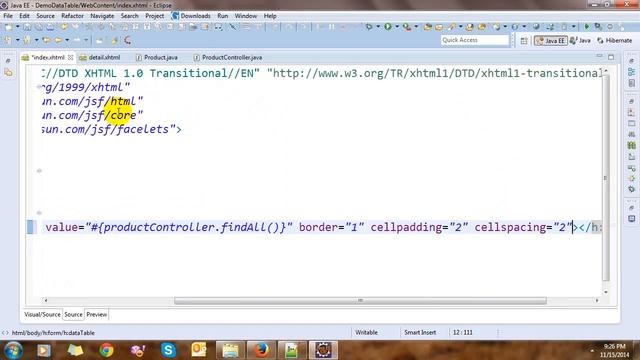Switch to the Java EE perspective

551,40
